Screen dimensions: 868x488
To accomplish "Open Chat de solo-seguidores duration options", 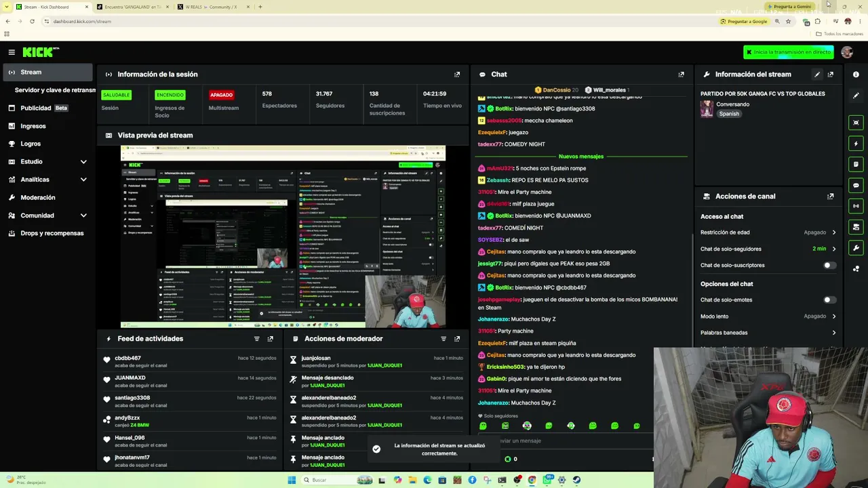I will pos(768,249).
